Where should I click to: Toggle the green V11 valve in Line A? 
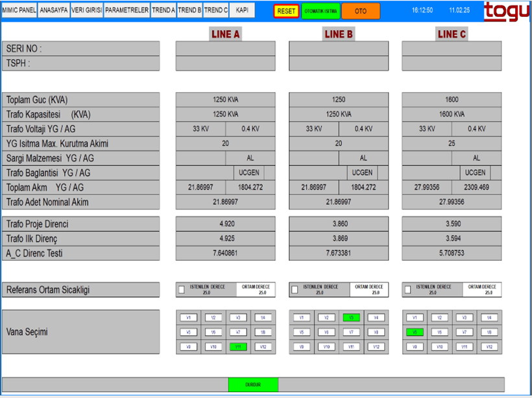238,347
